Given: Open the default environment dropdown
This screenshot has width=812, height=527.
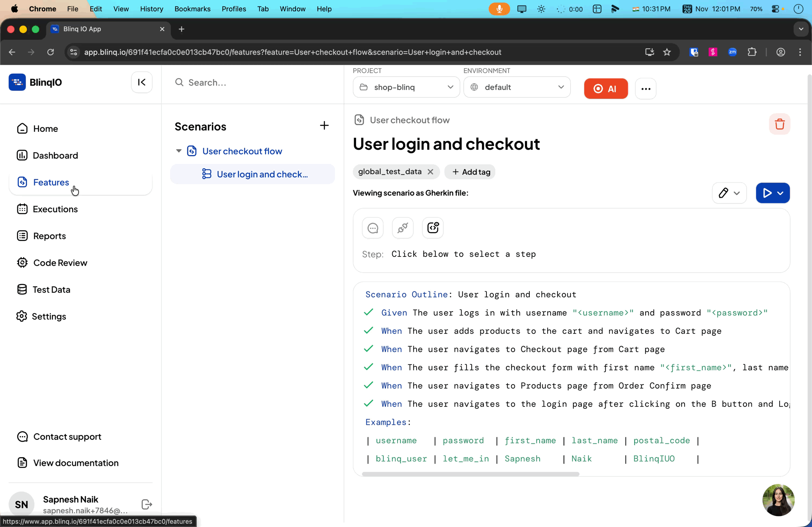Looking at the screenshot, I should tap(517, 87).
